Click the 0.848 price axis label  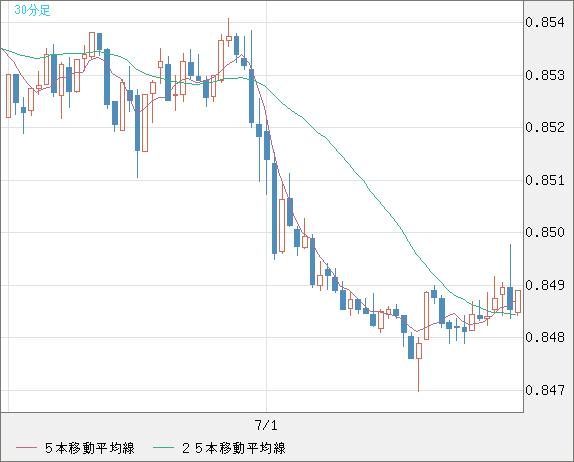[x=545, y=337]
